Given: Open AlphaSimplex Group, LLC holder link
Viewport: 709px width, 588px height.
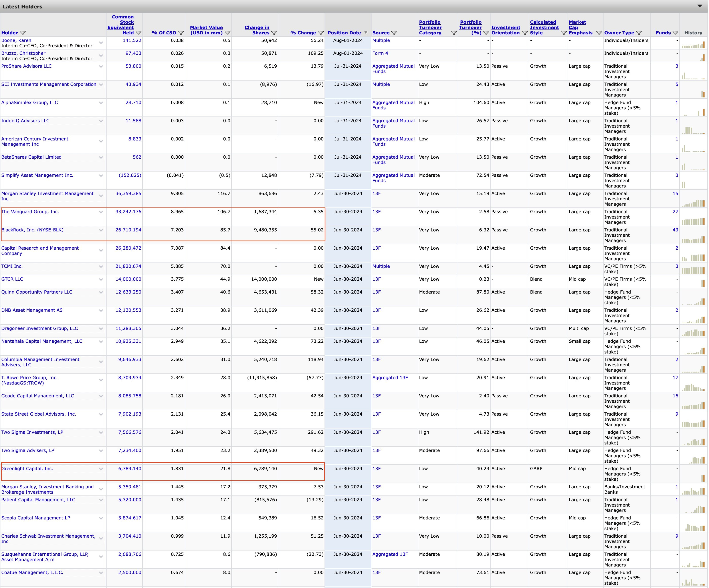Looking at the screenshot, I should (x=30, y=103).
